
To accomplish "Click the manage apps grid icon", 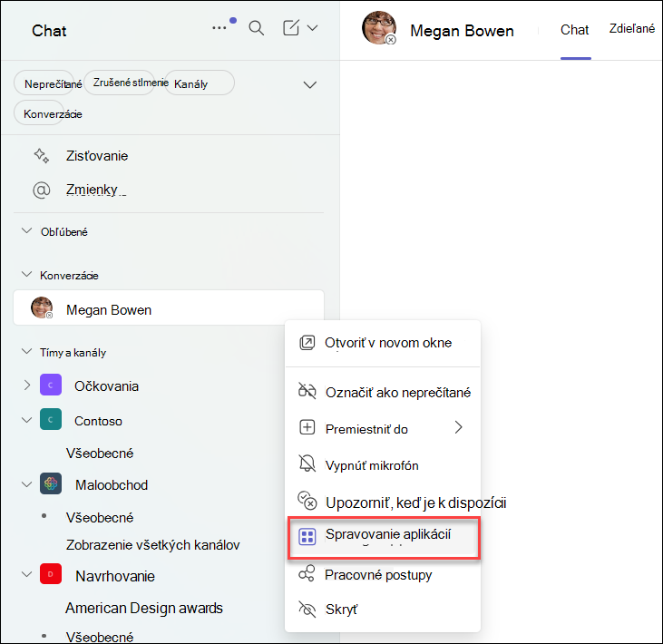I will point(307,537).
